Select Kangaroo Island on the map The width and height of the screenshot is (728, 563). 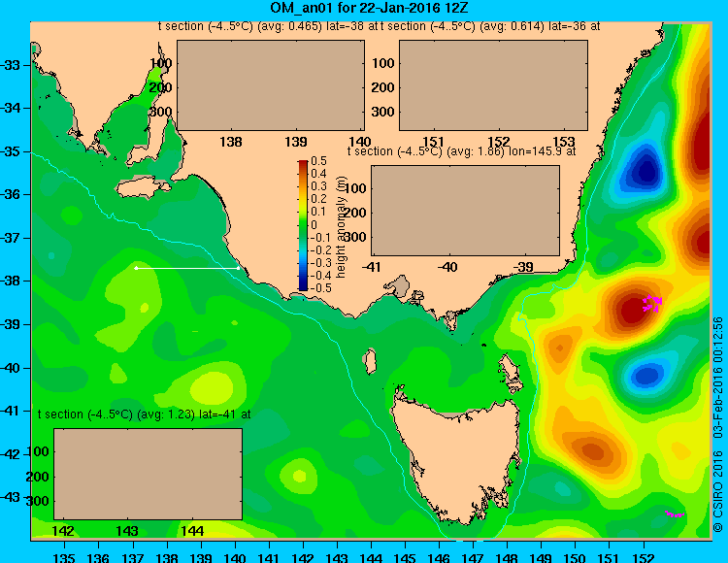click(142, 187)
